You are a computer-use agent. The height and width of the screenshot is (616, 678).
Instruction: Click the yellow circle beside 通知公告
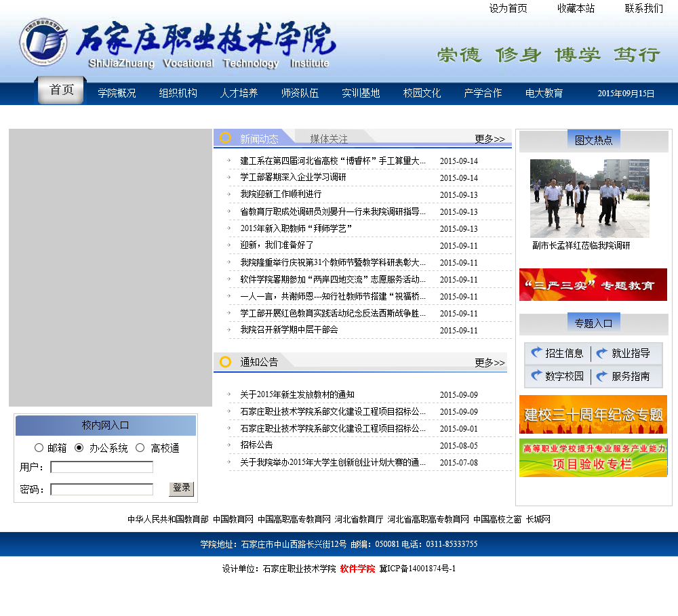tap(225, 362)
